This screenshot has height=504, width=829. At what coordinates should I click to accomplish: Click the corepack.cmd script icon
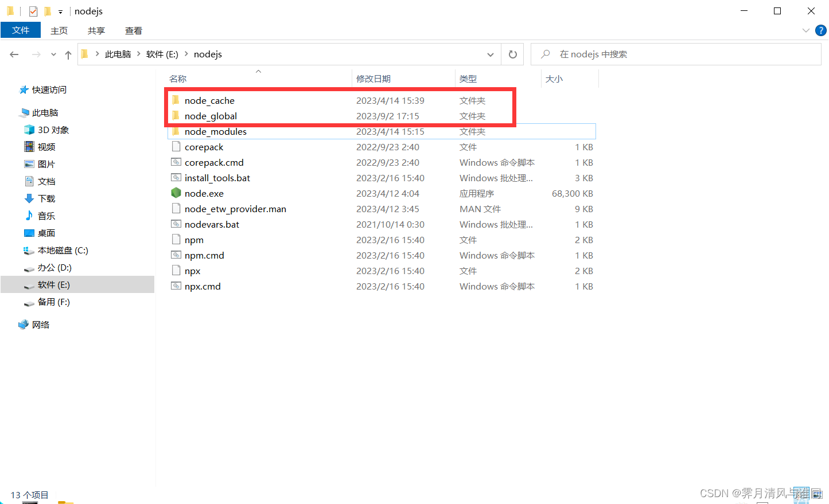click(x=176, y=162)
